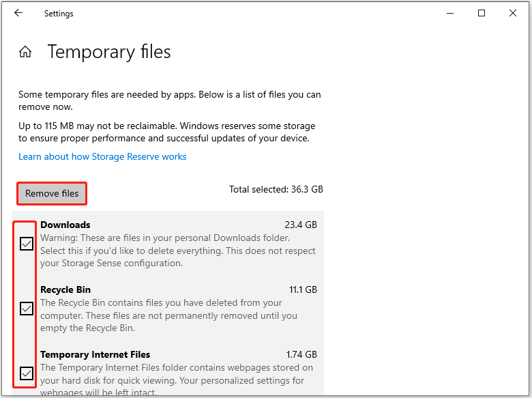Minimize the Settings window

click(450, 13)
